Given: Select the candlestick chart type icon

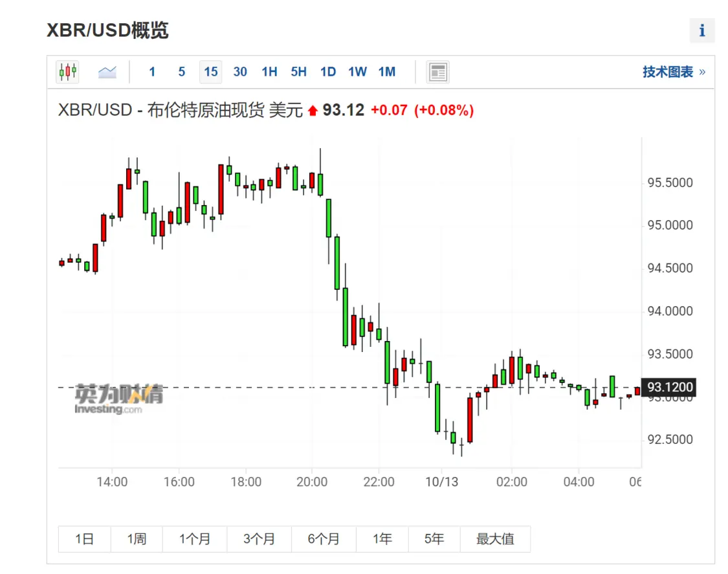Looking at the screenshot, I should pyautogui.click(x=67, y=72).
